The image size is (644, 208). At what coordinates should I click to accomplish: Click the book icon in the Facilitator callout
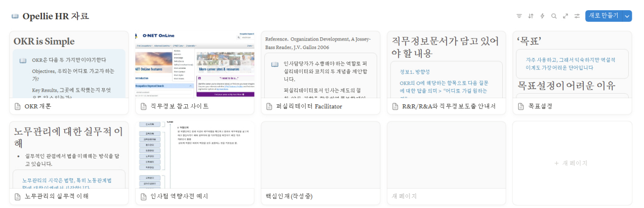click(274, 64)
